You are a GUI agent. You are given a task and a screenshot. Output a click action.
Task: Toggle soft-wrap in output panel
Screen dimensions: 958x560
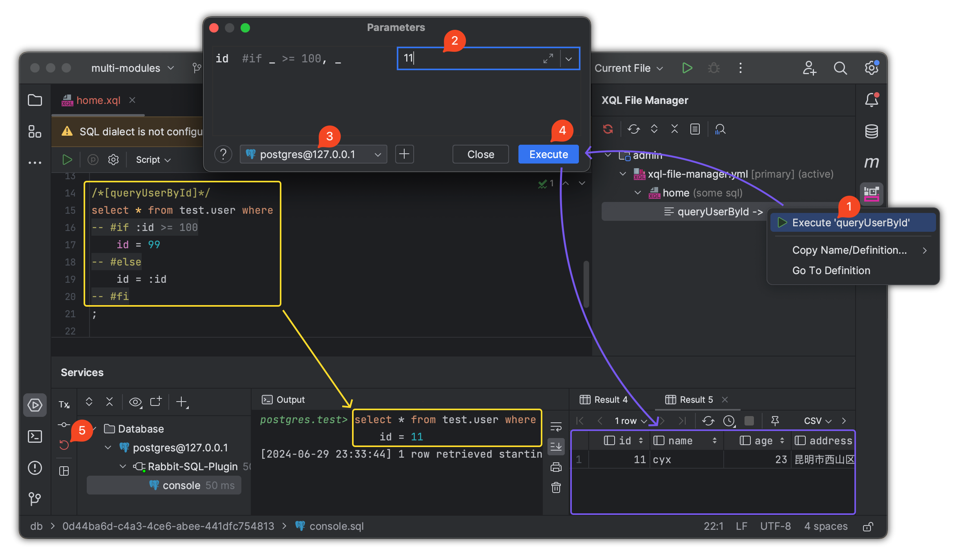point(556,426)
